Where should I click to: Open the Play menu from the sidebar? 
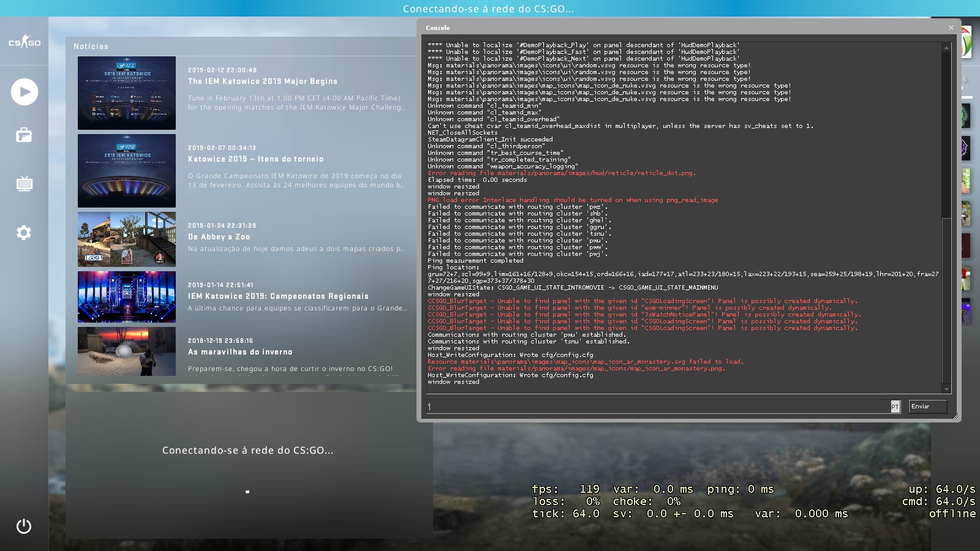(24, 92)
